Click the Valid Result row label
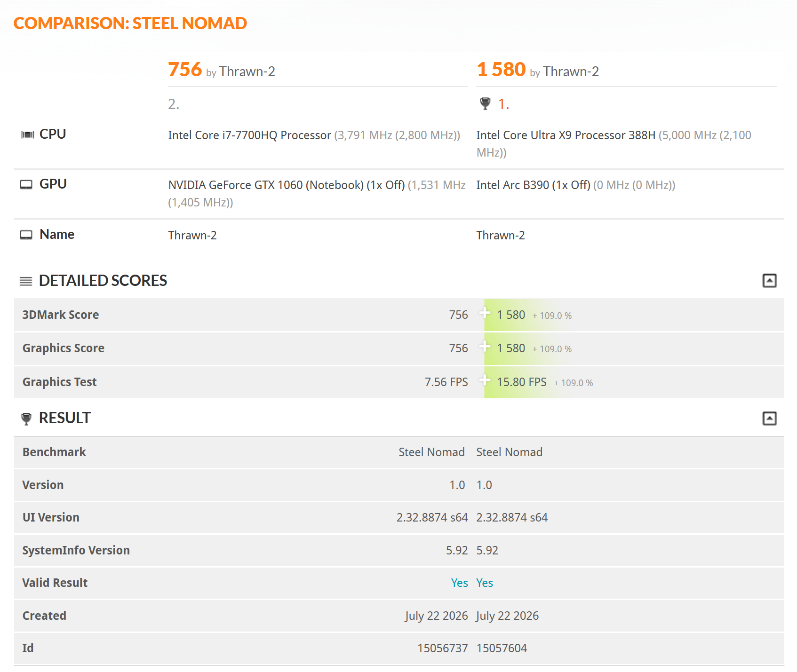The width and height of the screenshot is (797, 672). tap(55, 583)
